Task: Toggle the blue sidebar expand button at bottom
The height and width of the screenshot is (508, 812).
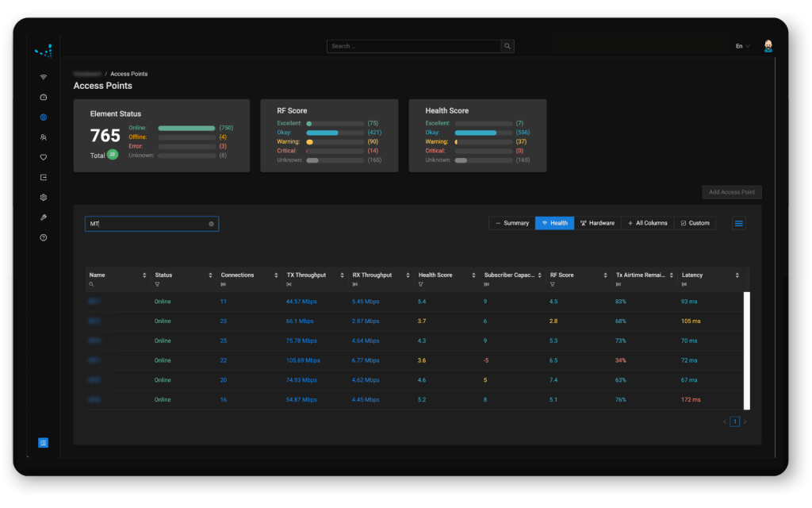Action: 44,443
